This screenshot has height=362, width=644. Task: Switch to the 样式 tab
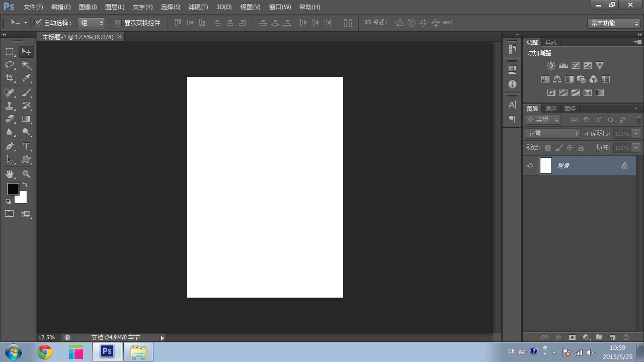click(551, 42)
